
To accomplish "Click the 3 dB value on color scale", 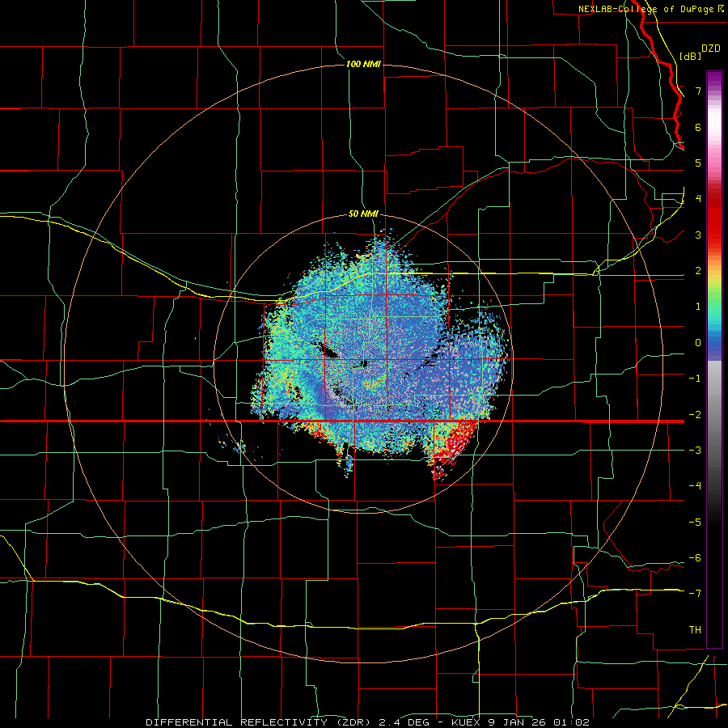I will (698, 235).
